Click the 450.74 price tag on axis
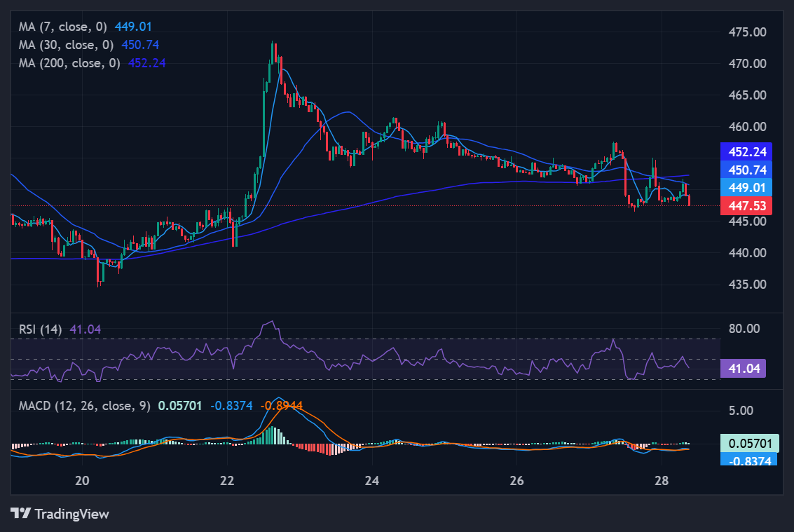Screen dimensions: 794x532 point(746,170)
